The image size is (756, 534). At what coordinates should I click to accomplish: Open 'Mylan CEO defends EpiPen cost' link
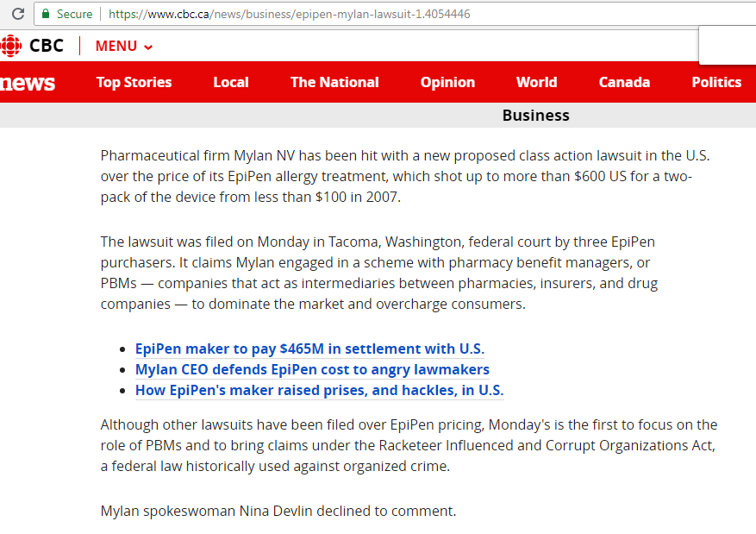(x=312, y=369)
